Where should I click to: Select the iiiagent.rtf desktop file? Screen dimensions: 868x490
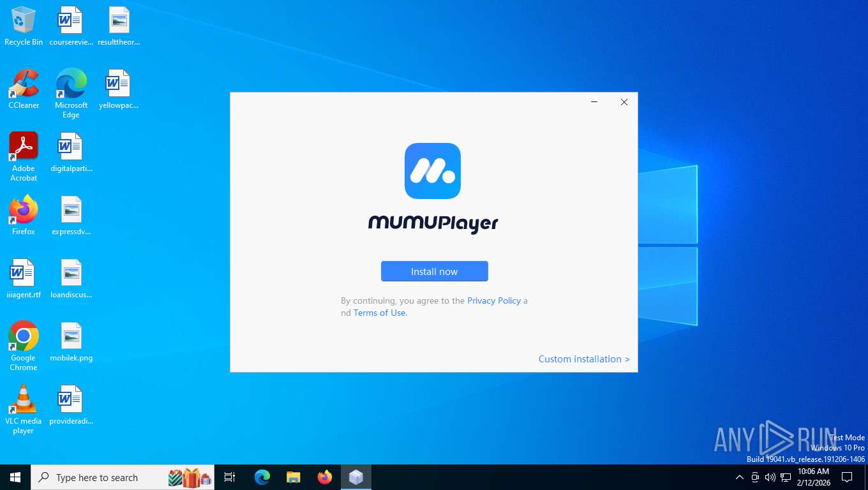(24, 279)
